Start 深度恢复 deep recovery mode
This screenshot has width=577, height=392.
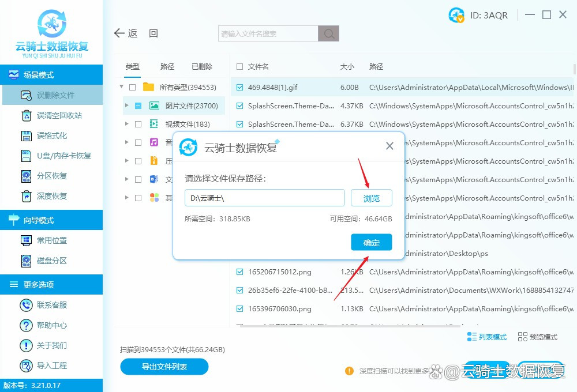click(x=51, y=196)
